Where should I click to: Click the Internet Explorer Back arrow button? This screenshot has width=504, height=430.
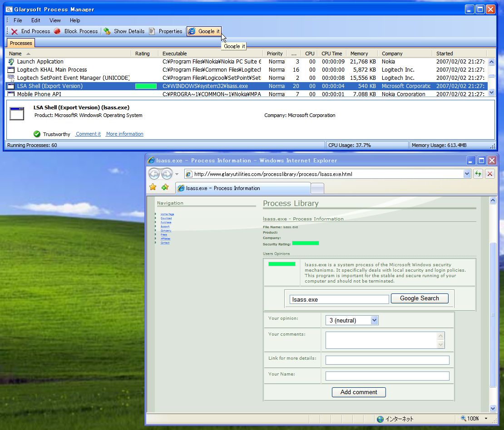tap(154, 174)
